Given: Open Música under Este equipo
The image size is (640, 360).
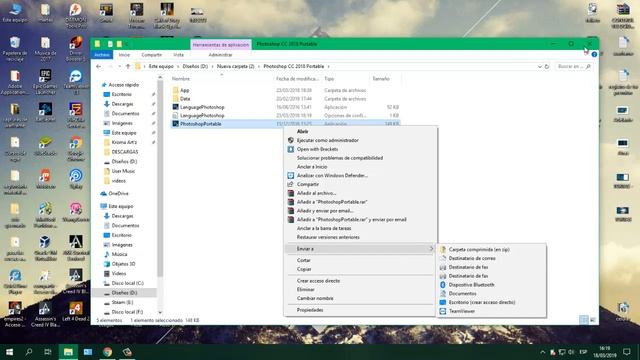Looking at the screenshot, I should (x=119, y=254).
